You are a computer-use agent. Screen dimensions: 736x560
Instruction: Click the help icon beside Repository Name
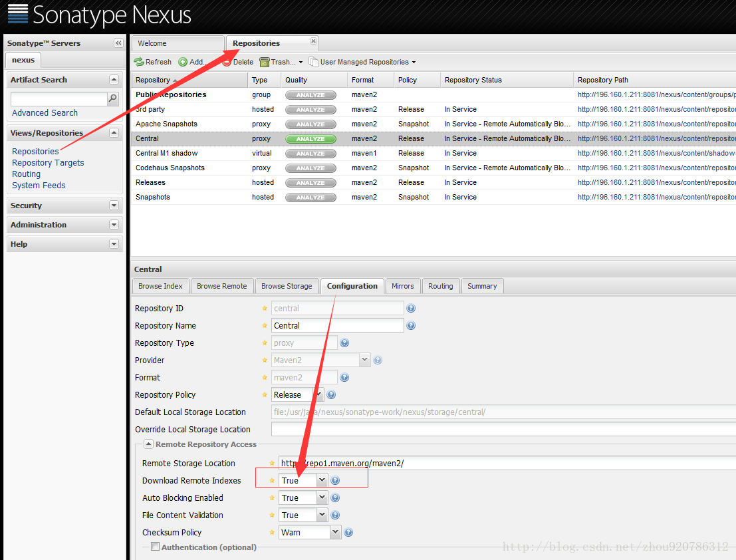[x=411, y=326]
